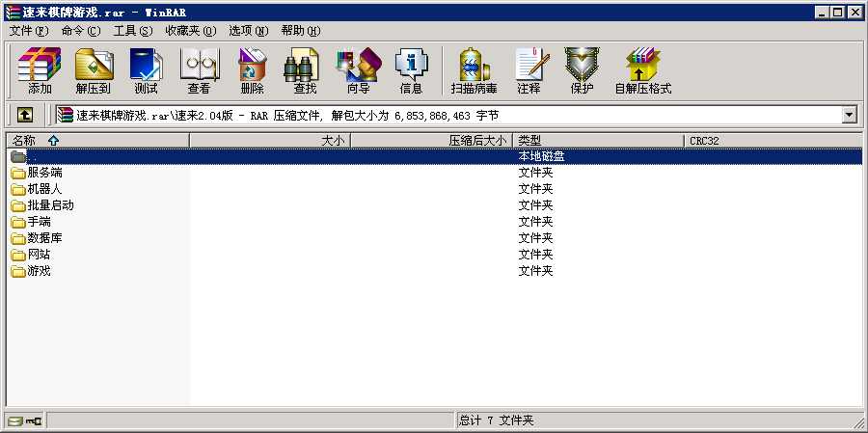This screenshot has height=433, width=868.
Task: Sort by 大小 column header
Action: (270, 141)
